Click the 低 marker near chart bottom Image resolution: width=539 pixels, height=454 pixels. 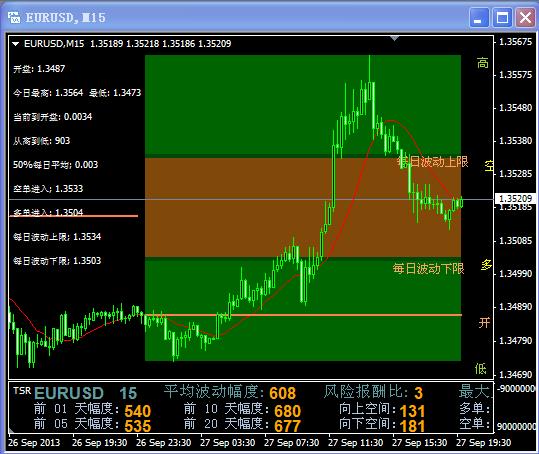481,369
